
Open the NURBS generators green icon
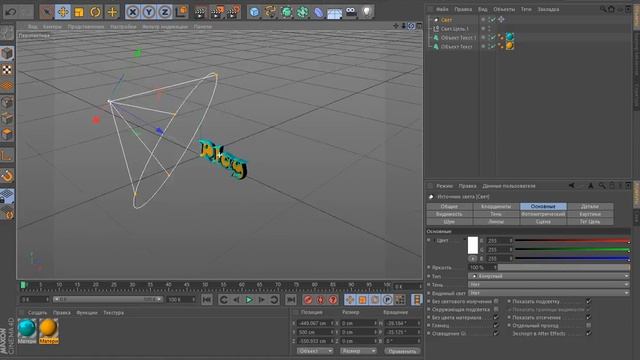(286, 12)
